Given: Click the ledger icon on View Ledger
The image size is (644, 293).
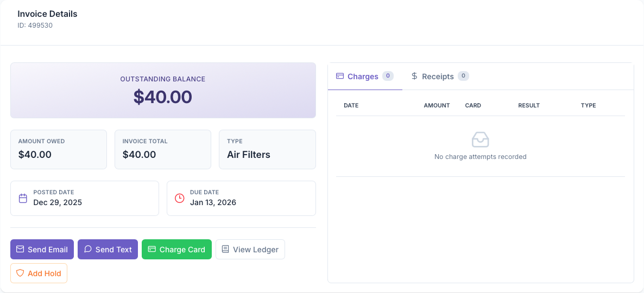Looking at the screenshot, I should click(x=225, y=250).
